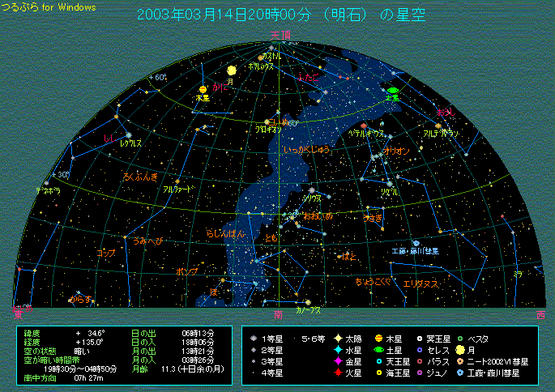This screenshot has height=392, width=555.
Task: Click the yellow Moon disc in the sky
Action: [x=232, y=70]
